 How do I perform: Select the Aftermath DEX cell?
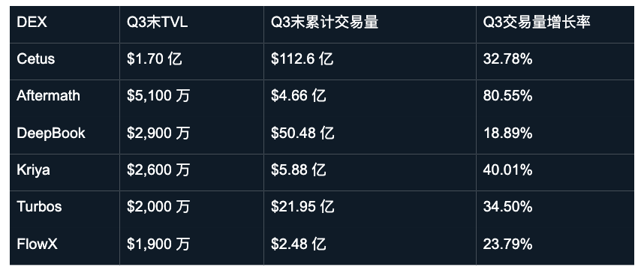point(49,96)
